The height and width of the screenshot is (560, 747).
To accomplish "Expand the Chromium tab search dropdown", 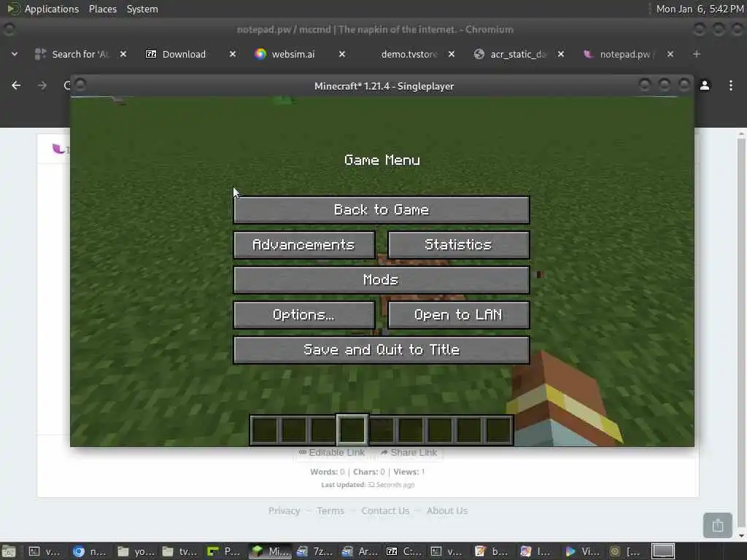I will coord(15,54).
